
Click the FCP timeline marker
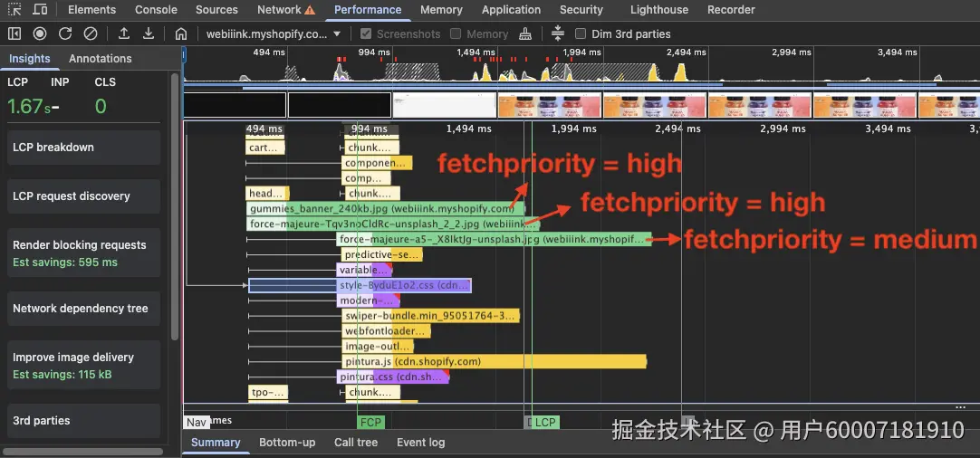pyautogui.click(x=370, y=423)
